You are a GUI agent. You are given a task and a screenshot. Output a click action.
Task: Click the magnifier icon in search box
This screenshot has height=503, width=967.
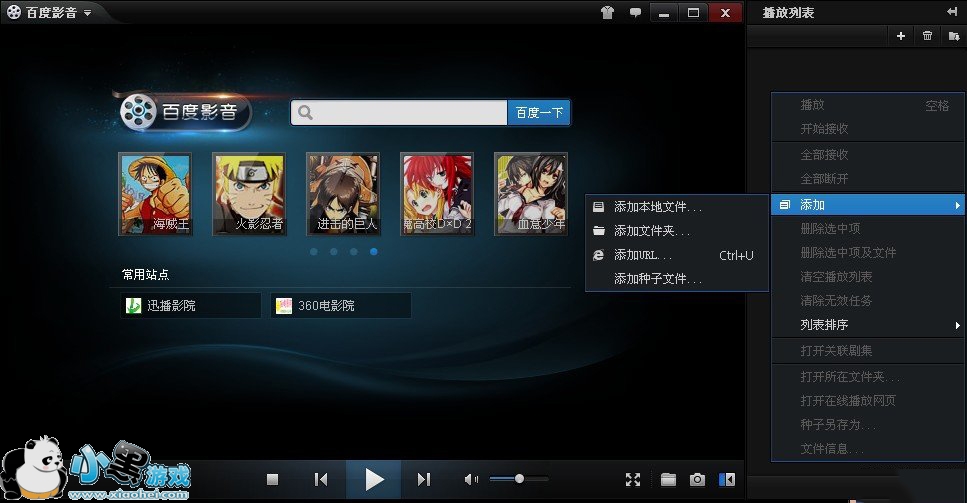click(305, 113)
